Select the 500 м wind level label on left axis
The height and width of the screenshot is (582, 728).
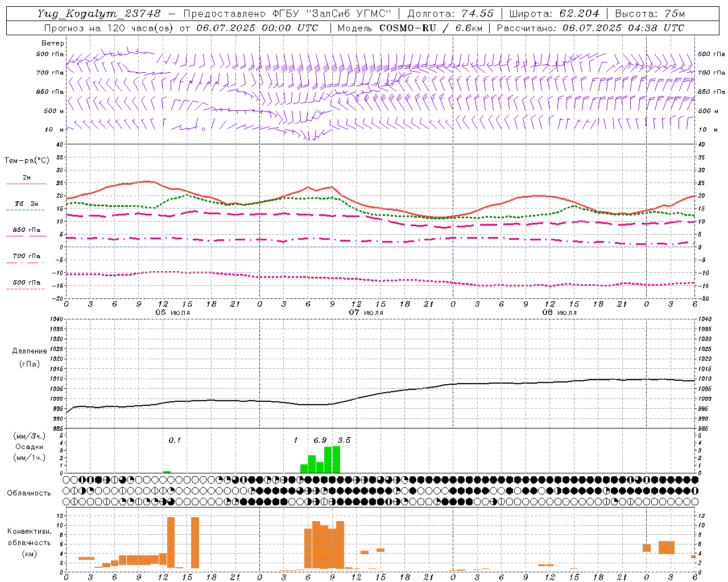coord(54,111)
